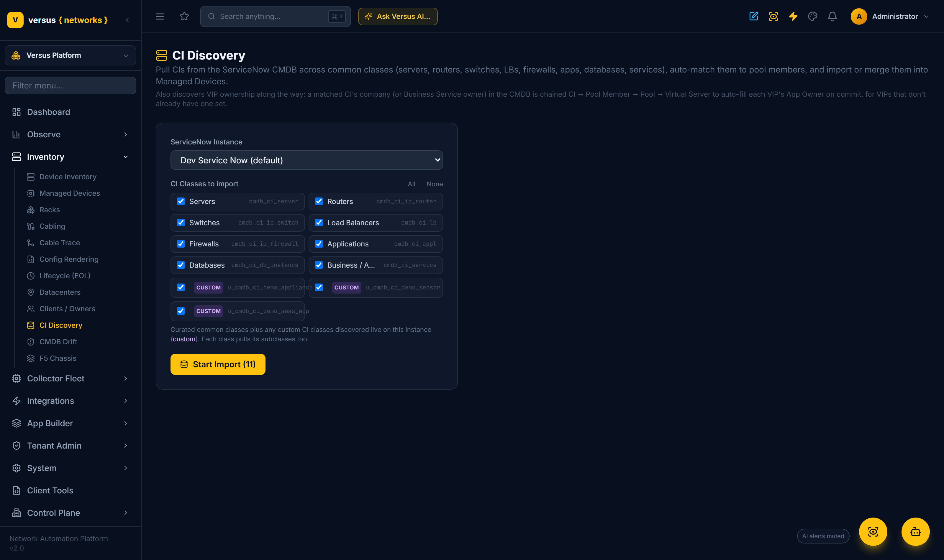Click the F5 Chassis layers icon

[31, 358]
